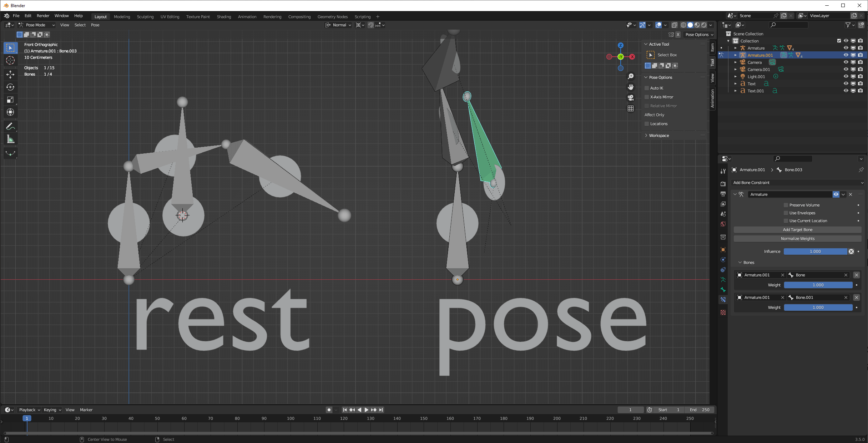868x443 pixels.
Task: Select the Rotate tool
Action: (x=10, y=87)
